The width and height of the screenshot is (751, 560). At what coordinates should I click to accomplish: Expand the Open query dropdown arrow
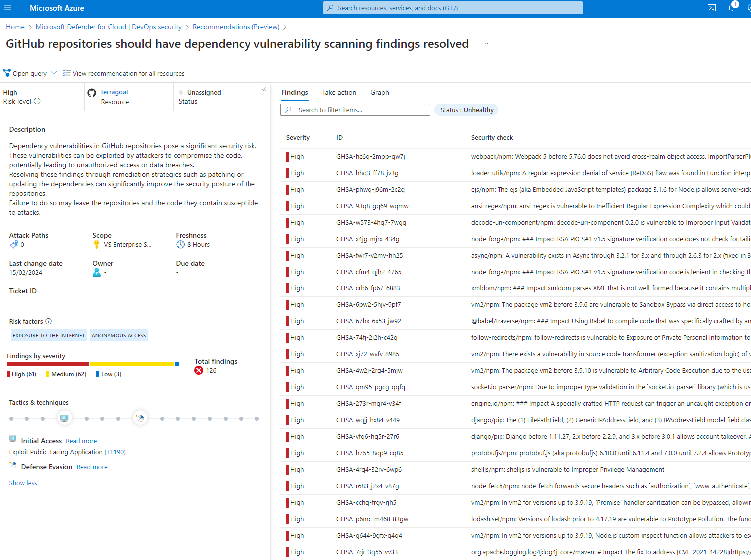(54, 73)
